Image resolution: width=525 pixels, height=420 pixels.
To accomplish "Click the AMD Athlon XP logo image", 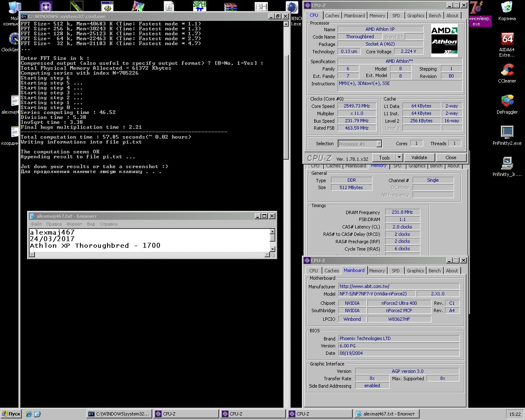I will 445,40.
